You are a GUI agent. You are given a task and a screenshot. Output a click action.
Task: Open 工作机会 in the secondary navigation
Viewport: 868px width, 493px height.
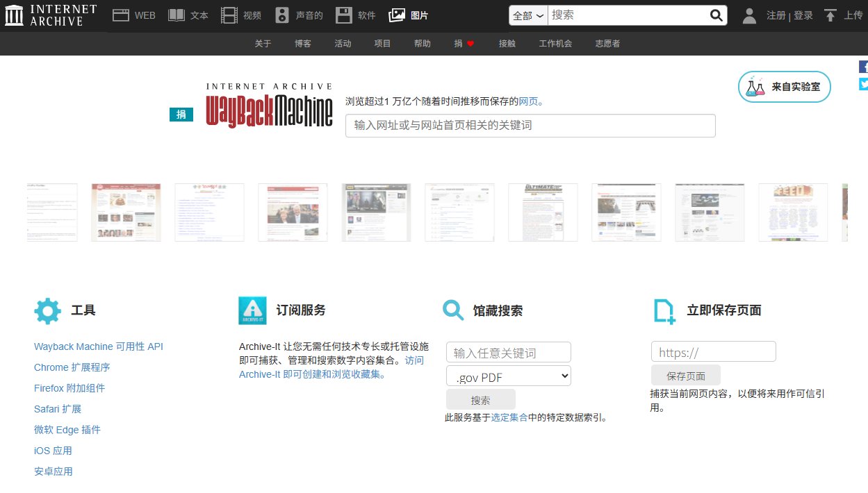click(556, 44)
